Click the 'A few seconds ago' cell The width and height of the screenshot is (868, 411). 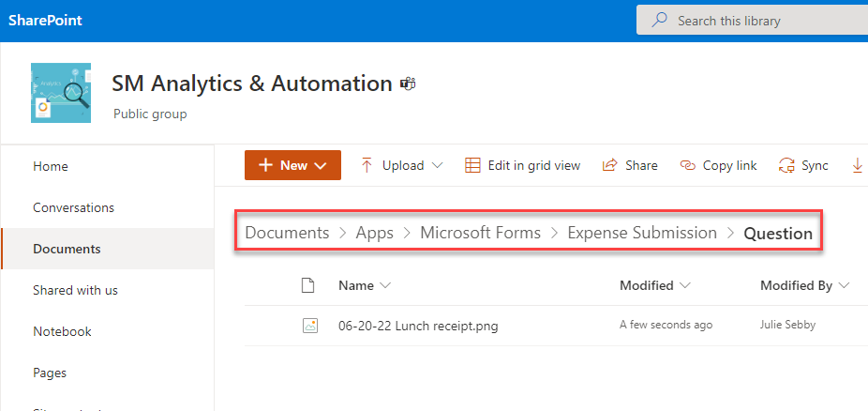666,326
